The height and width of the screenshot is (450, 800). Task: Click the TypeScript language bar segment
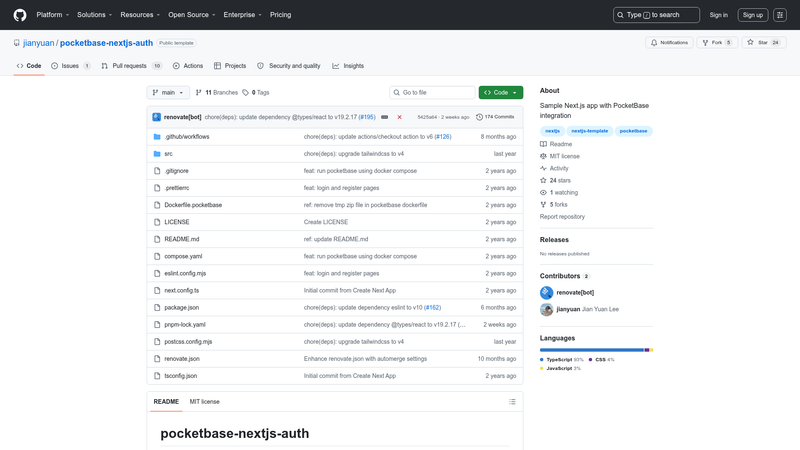point(592,350)
